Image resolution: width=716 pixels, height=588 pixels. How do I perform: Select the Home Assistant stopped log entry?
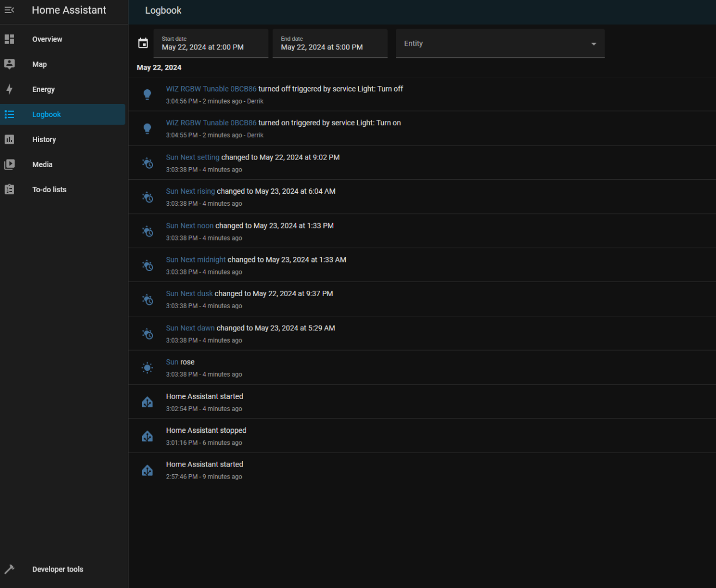tap(206, 431)
